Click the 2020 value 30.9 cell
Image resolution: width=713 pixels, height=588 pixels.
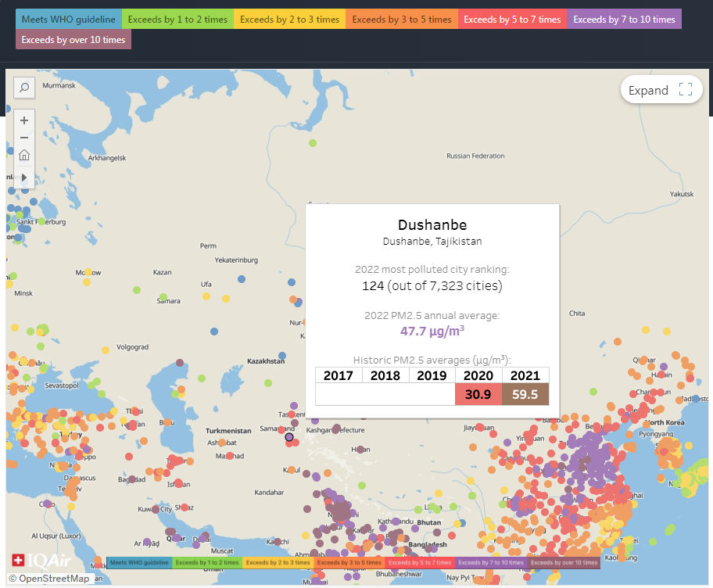point(478,394)
